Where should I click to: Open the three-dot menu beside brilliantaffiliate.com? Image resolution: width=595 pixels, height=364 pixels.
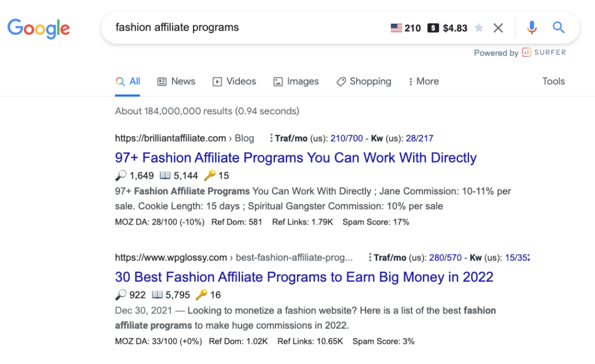(271, 138)
